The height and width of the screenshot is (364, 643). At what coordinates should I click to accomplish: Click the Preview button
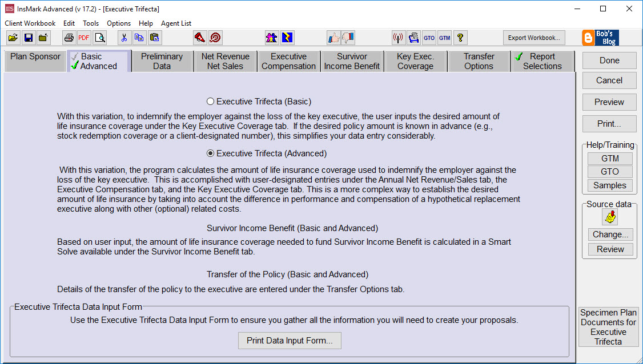click(x=609, y=102)
